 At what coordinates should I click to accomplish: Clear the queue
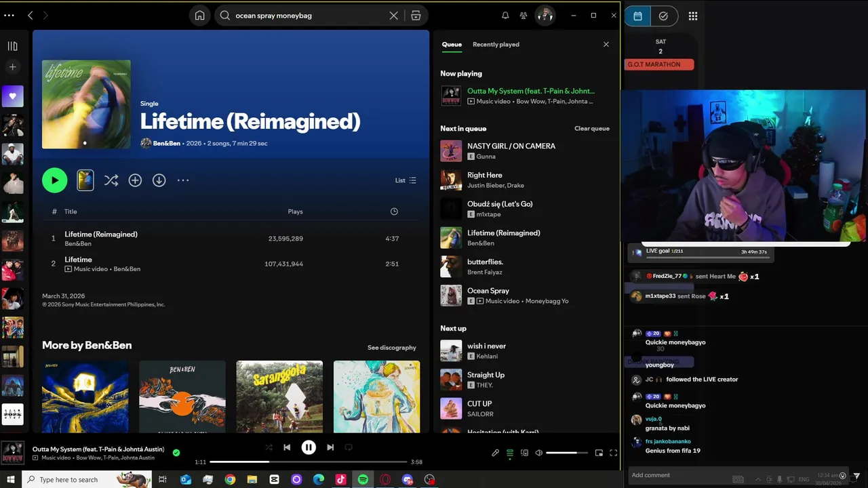(x=592, y=129)
